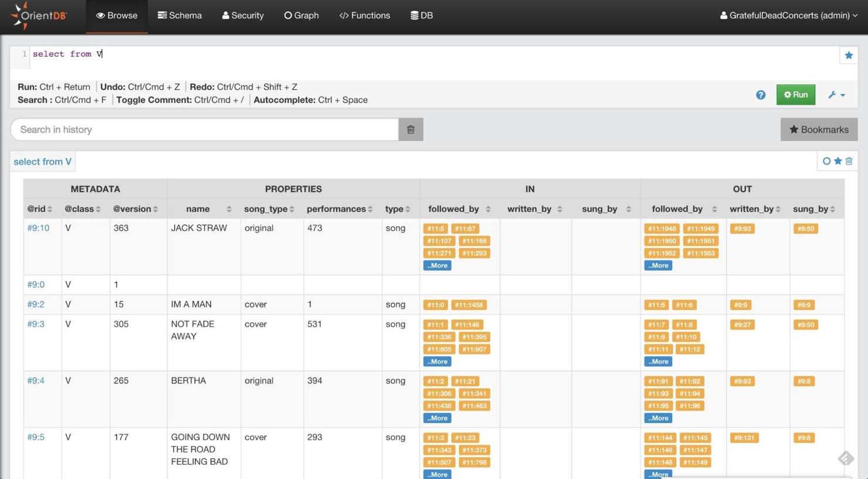
Task: Run the current query
Action: (x=795, y=94)
